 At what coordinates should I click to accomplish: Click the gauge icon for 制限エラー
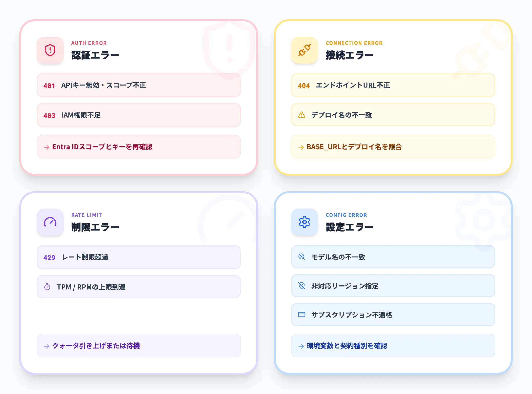(50, 222)
